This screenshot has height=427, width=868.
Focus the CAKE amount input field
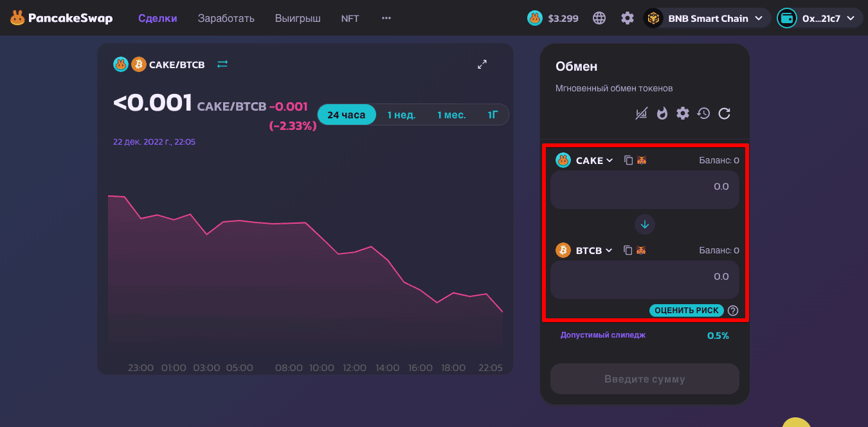click(645, 189)
